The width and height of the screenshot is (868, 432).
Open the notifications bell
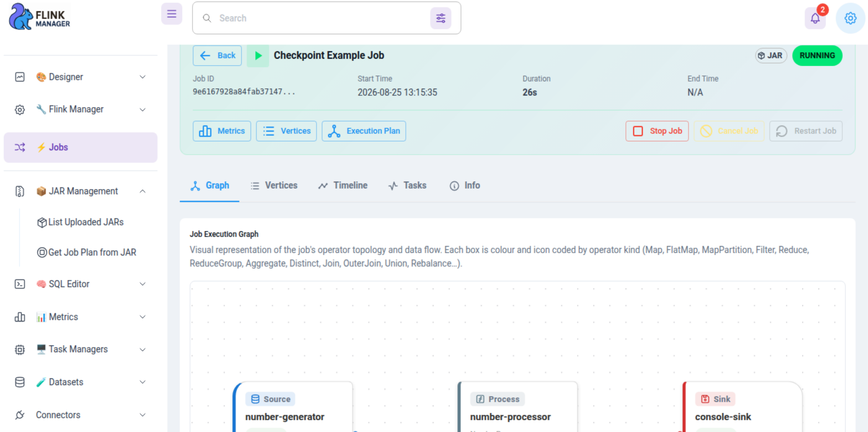tap(815, 18)
